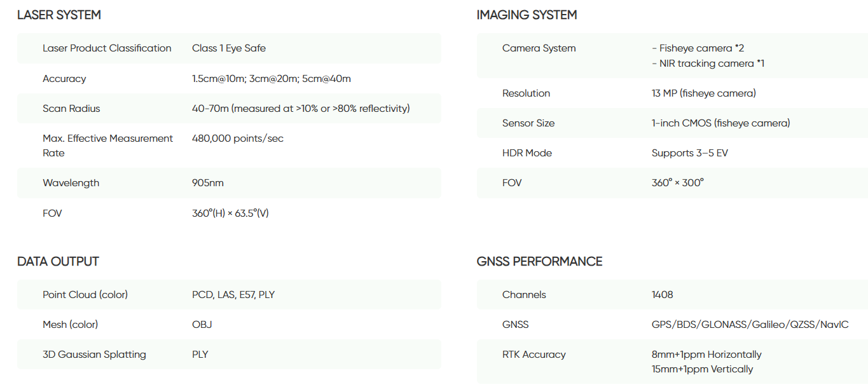Select the Scan Radius row
The image size is (868, 387).
pyautogui.click(x=229, y=109)
